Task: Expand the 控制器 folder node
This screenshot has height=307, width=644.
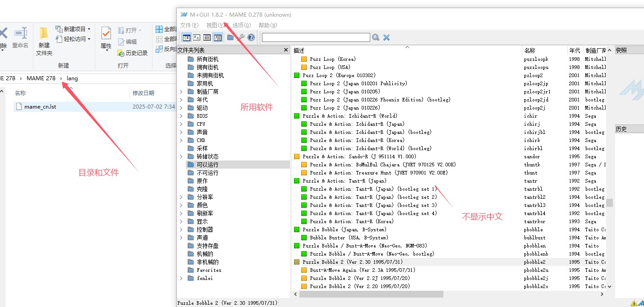Action: (181, 229)
